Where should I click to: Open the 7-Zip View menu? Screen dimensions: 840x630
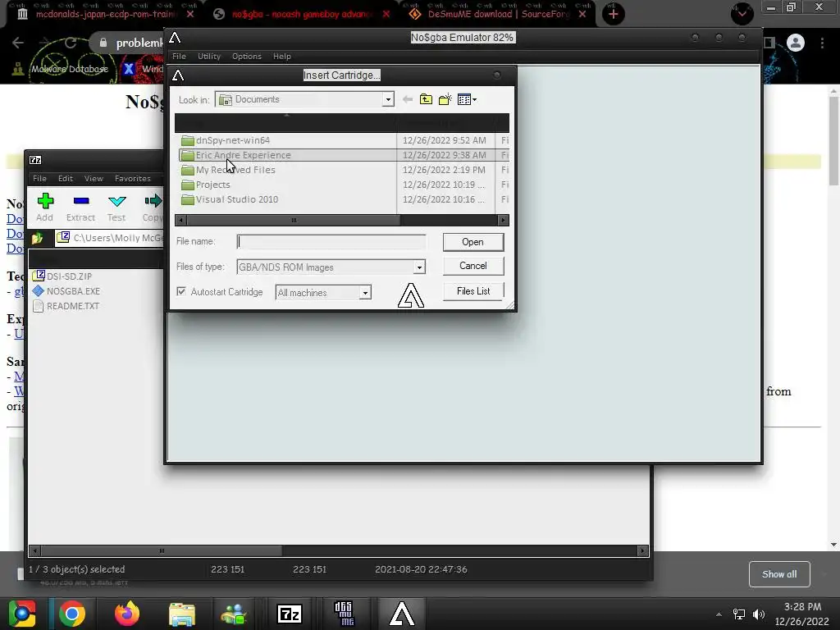94,178
